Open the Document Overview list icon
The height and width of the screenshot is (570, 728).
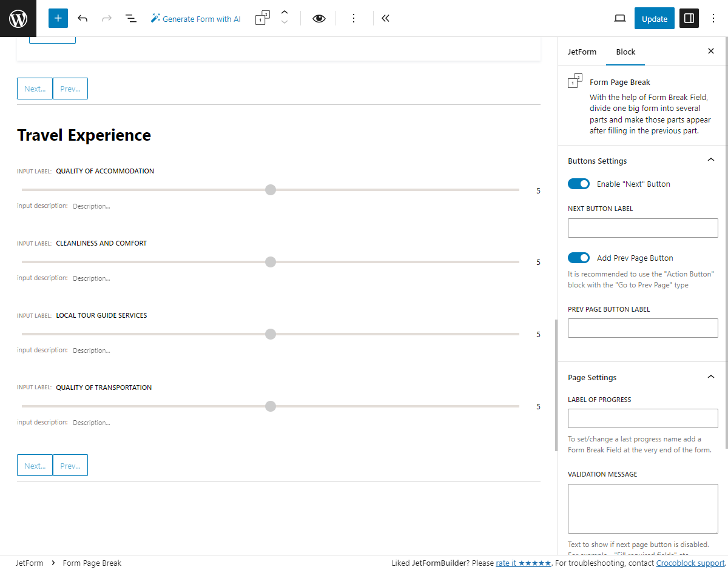click(x=131, y=18)
